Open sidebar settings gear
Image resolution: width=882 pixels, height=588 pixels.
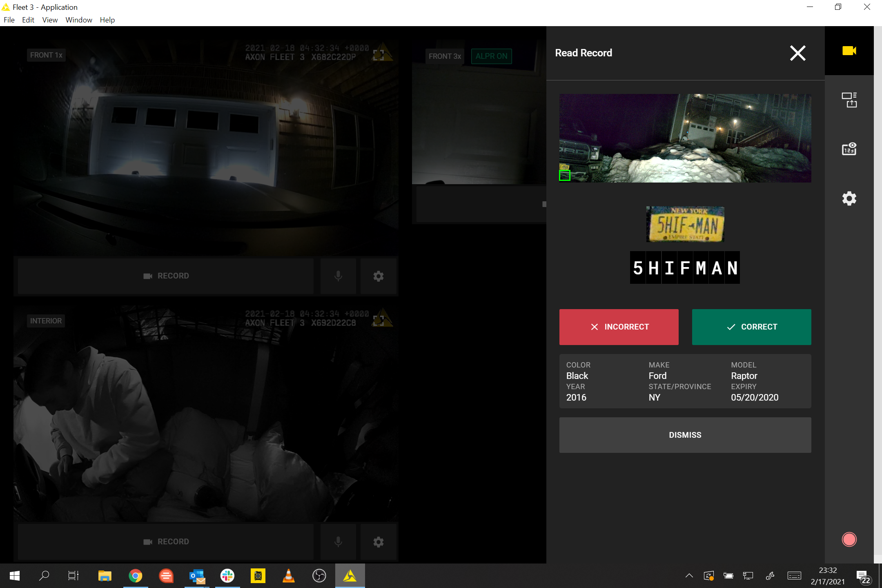tap(849, 198)
